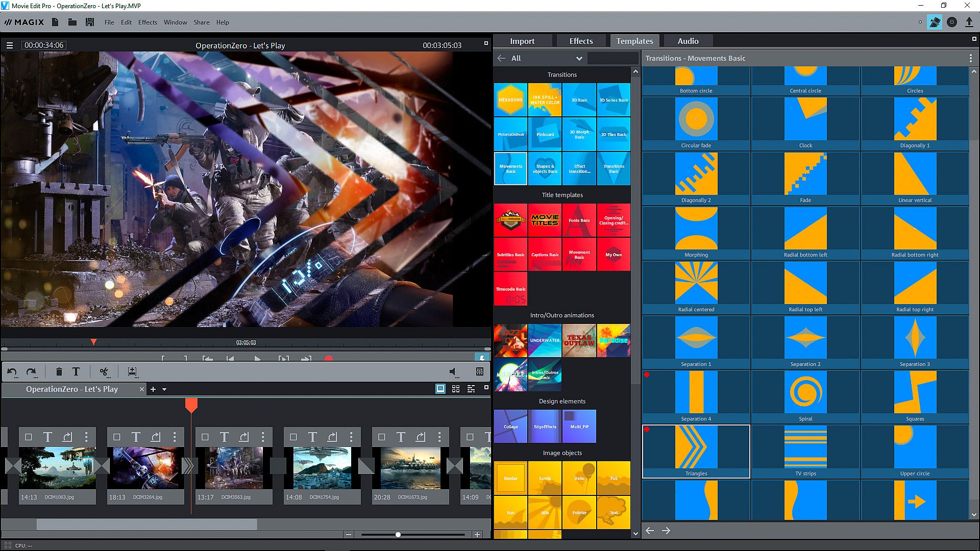Image resolution: width=980 pixels, height=551 pixels.
Task: Click the insert mode icon in timeline toolbar
Action: tap(133, 372)
